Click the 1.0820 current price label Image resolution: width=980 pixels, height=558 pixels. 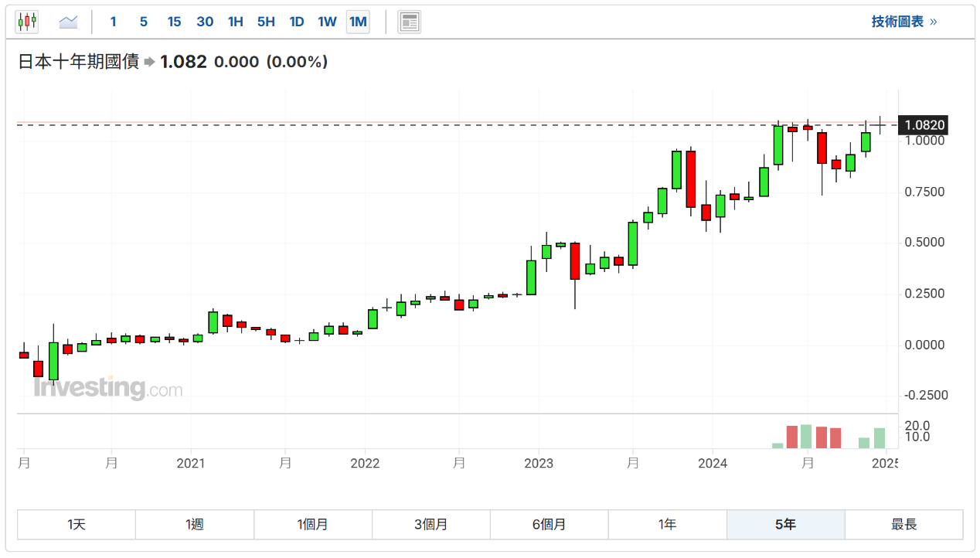924,125
